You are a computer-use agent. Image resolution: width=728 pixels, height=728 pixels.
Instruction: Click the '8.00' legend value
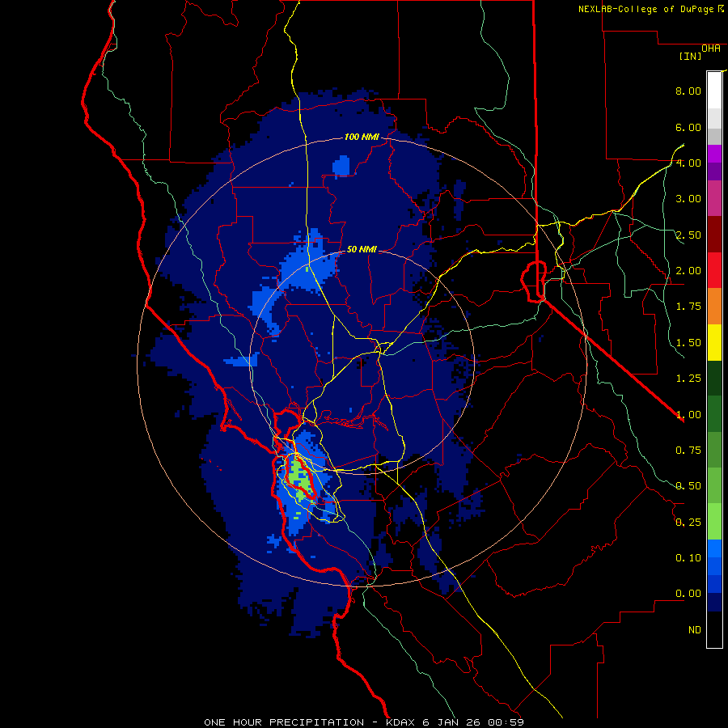[x=688, y=91]
